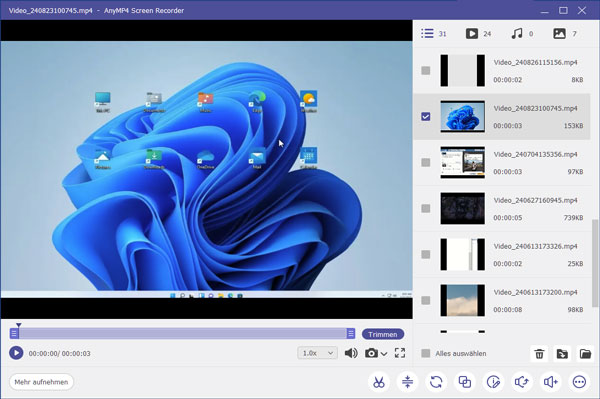Click the compress video icon

(408, 382)
